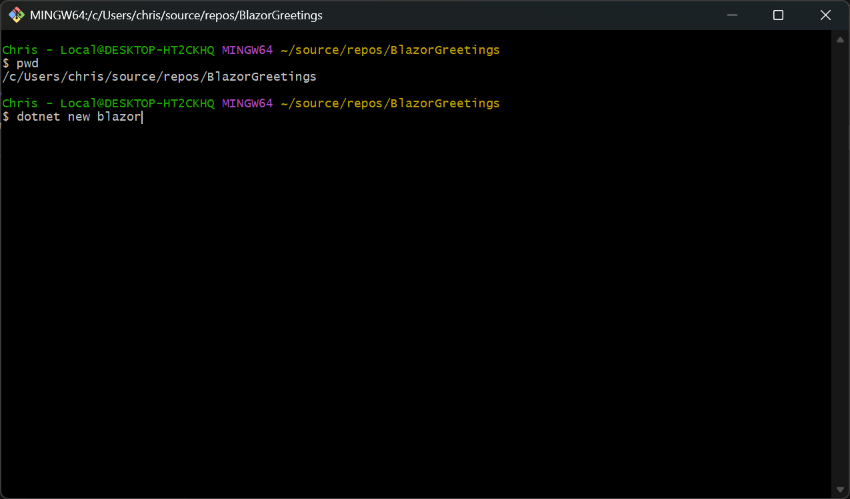
Task: Click purple MINGW64 label above dotnet command
Action: 246,103
